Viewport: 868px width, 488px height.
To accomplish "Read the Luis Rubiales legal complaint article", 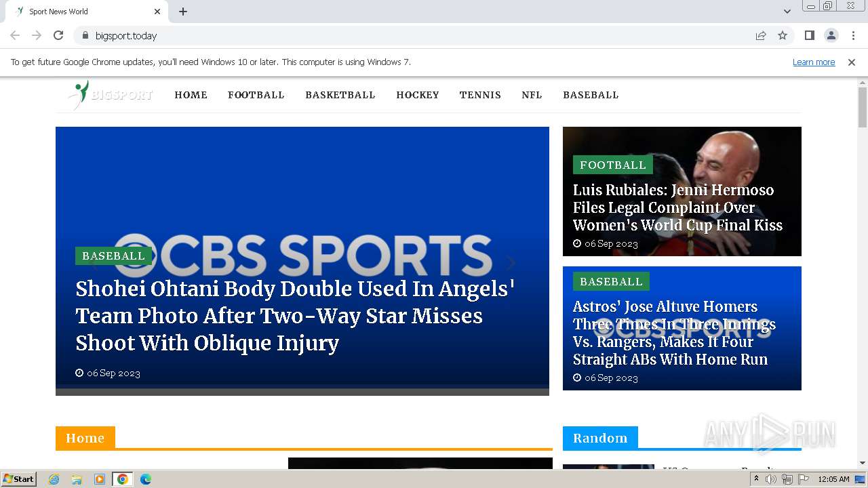I will (x=677, y=207).
